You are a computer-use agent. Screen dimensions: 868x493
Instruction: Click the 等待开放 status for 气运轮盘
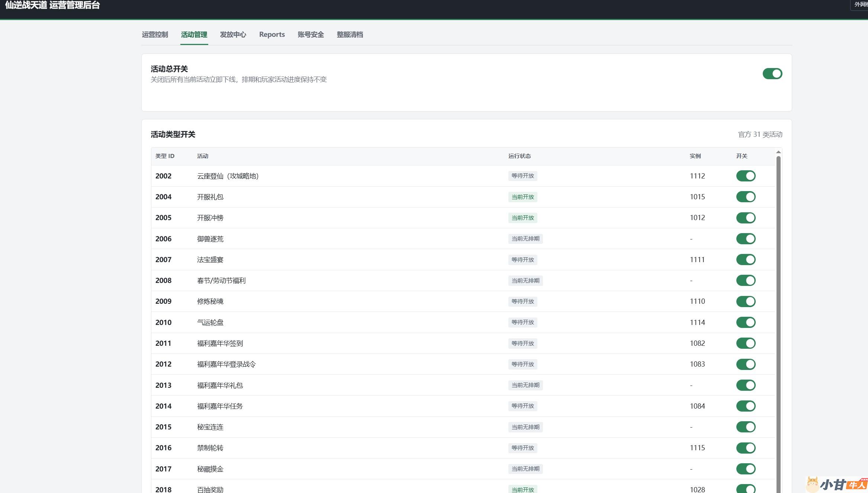coord(523,322)
